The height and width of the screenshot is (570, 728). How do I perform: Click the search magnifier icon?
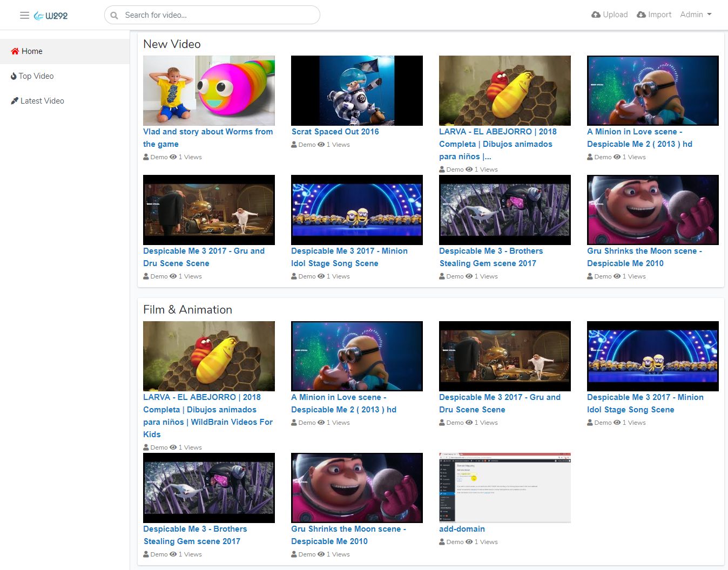coord(114,16)
